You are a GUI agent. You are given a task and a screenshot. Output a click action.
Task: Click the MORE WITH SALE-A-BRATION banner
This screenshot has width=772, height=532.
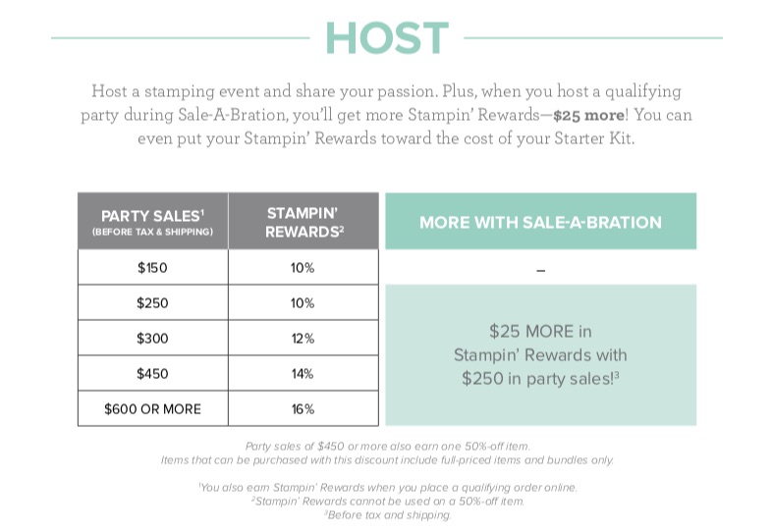[x=540, y=221]
